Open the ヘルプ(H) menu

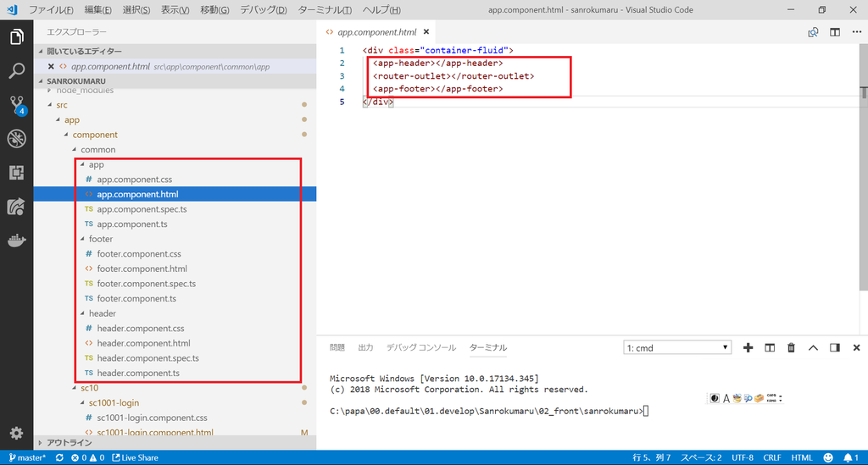tap(381, 10)
